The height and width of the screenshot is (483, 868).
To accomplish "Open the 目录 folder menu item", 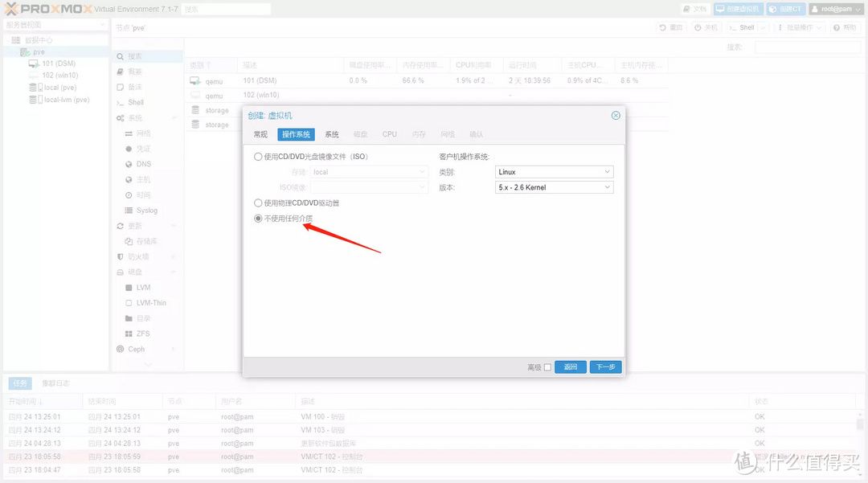I will [147, 319].
